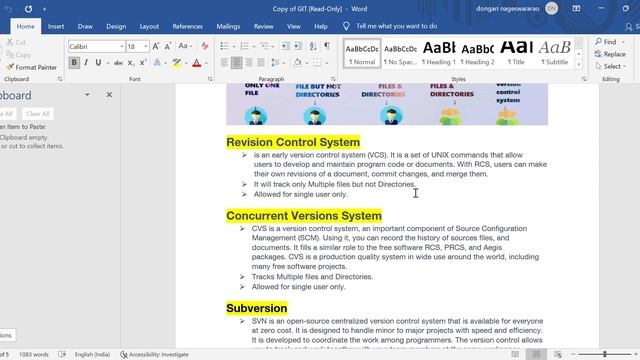This screenshot has height=360, width=640.
Task: Click the Replace button
Action: 610,54
